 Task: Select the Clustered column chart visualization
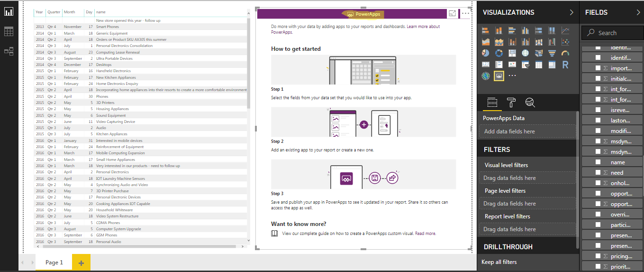tap(525, 30)
